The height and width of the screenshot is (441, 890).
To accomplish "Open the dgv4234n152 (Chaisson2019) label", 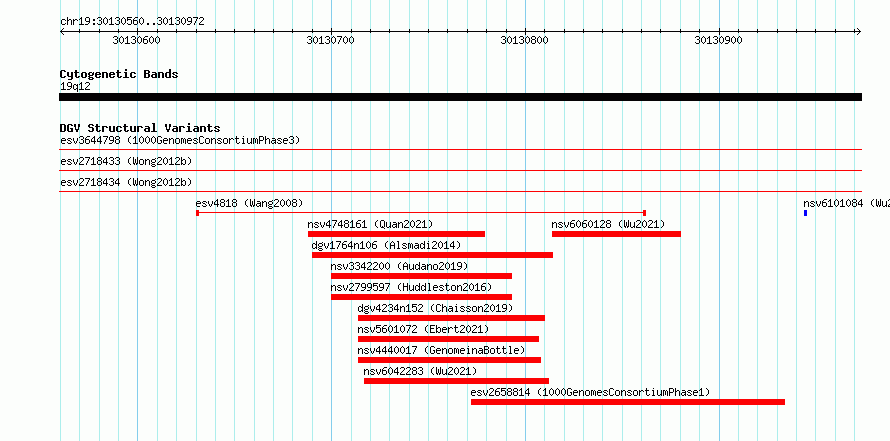I will (x=435, y=308).
